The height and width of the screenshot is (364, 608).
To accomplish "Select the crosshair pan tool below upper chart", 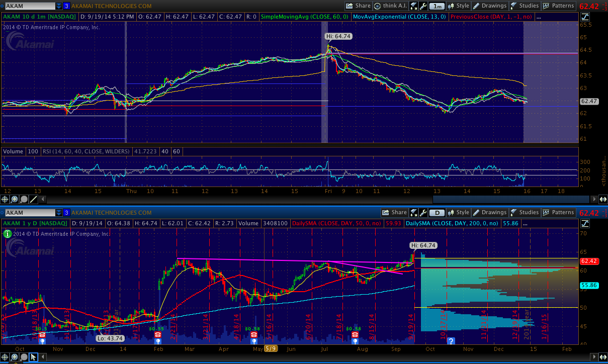I will [6, 199].
